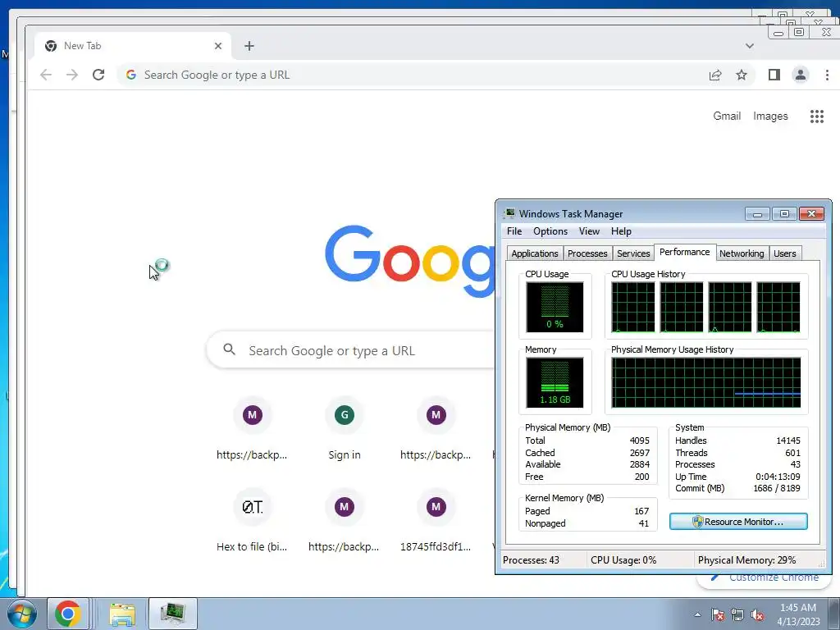840x630 pixels.
Task: Click the share page icon in Chrome
Action: point(715,75)
